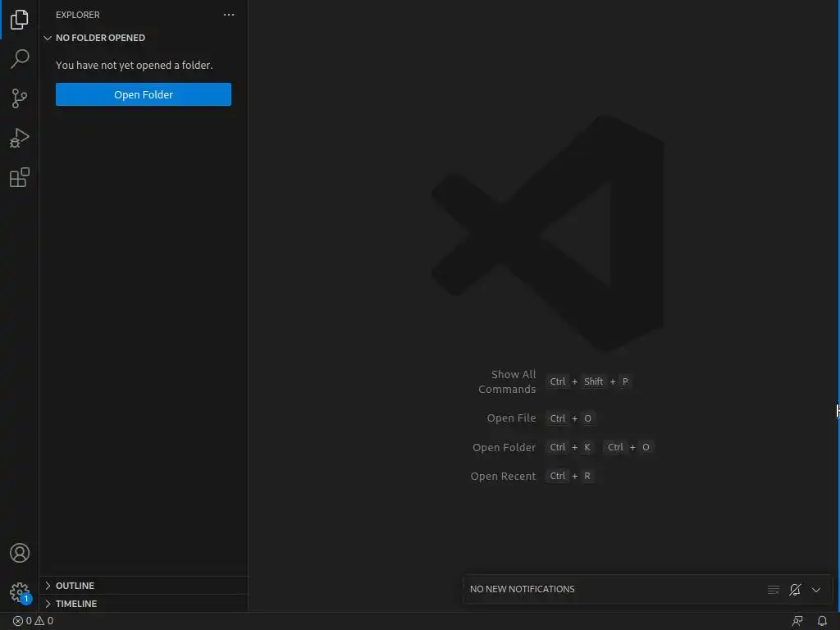Viewport: 840px width, 630px height.
Task: Click the Open Folder button
Action: 144,94
